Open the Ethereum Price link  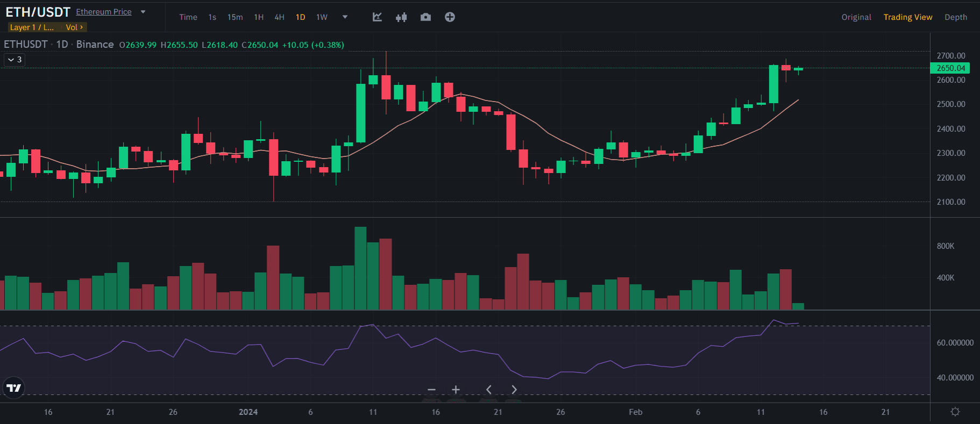[104, 12]
